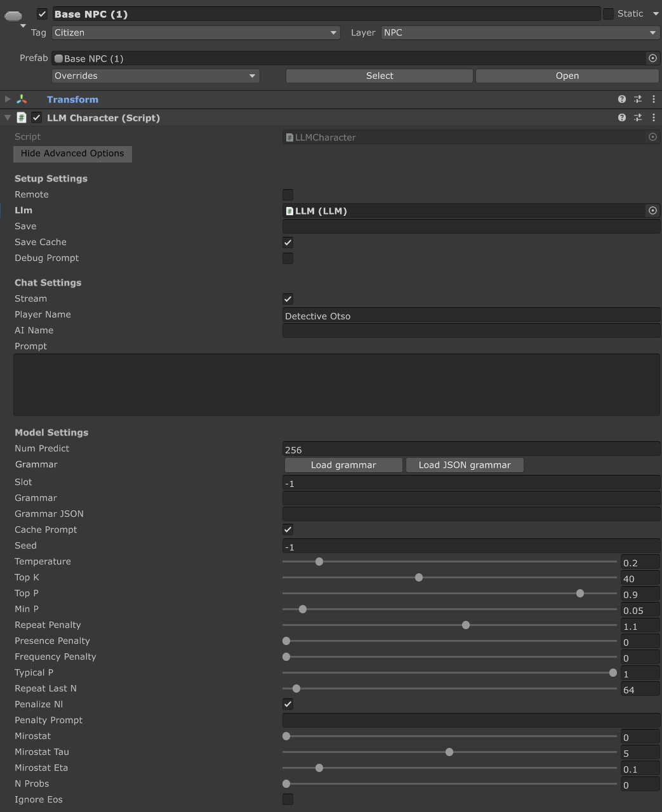Click the Prompt text area
Image resolution: width=662 pixels, height=812 pixels.
pos(336,385)
